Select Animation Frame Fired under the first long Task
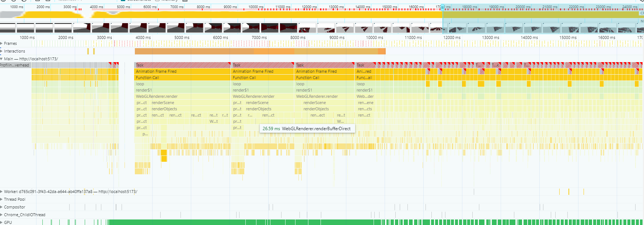Viewport: 644px width, 225px height. coord(182,71)
